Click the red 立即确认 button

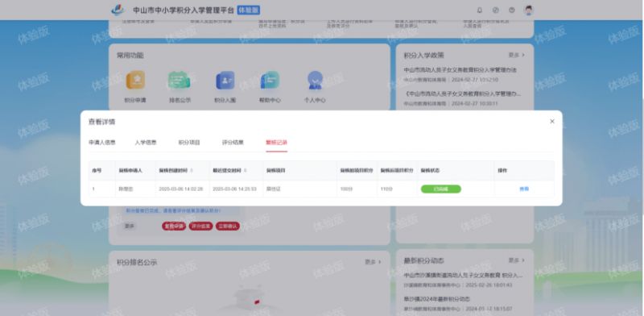click(228, 227)
